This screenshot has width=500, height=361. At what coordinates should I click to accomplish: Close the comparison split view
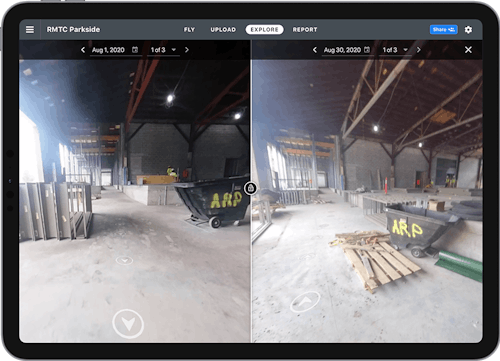[x=468, y=50]
